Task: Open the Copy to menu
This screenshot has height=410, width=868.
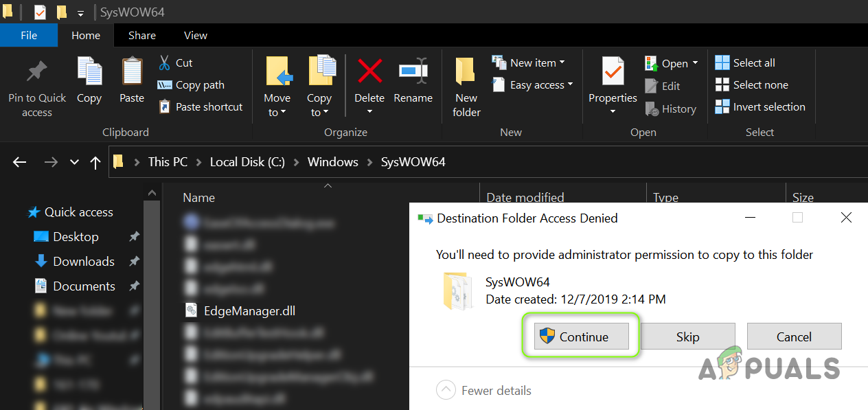Action: pyautogui.click(x=319, y=87)
